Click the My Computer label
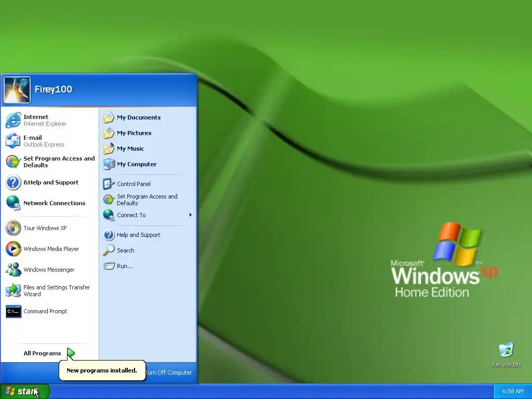The image size is (532, 399). click(137, 164)
